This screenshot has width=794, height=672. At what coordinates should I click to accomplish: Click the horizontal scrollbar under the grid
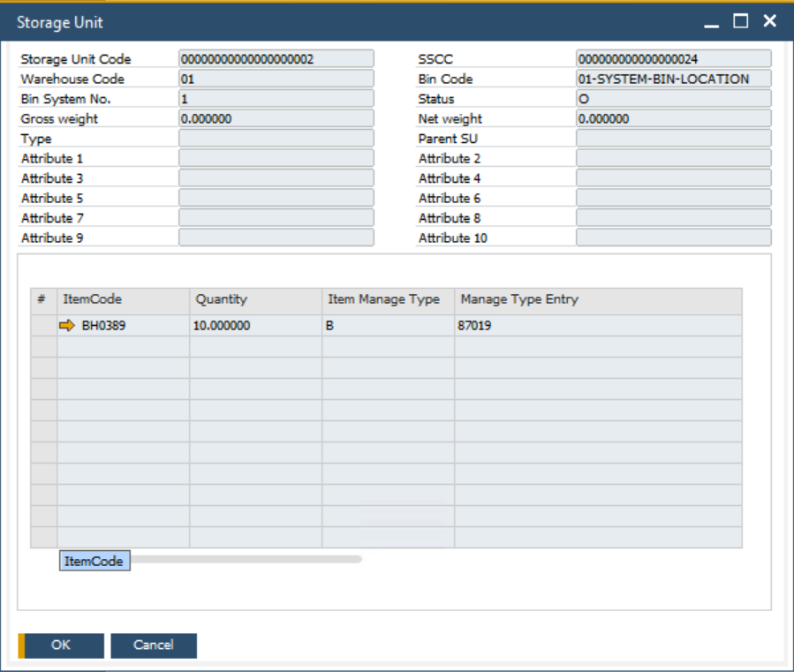(x=247, y=559)
